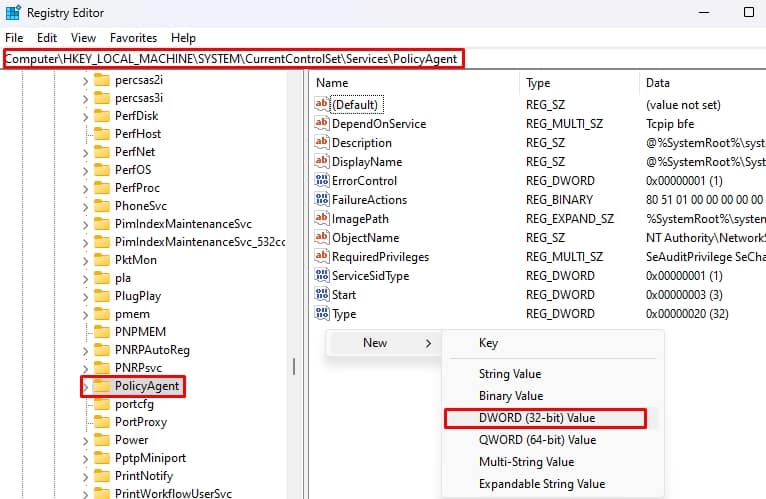Select the portcfg key in tree

(134, 404)
